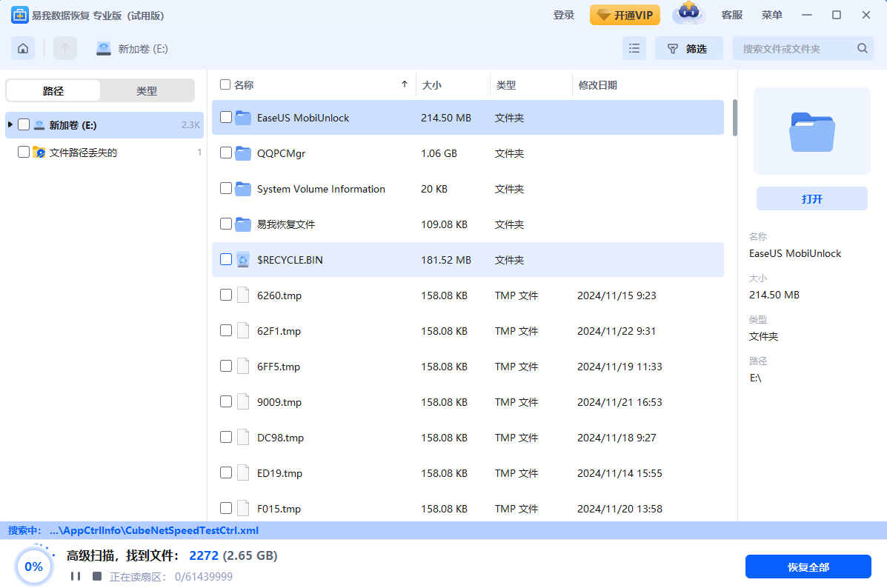
Task: Check the 新加卷 (E:) tree checkbox
Action: (24, 124)
